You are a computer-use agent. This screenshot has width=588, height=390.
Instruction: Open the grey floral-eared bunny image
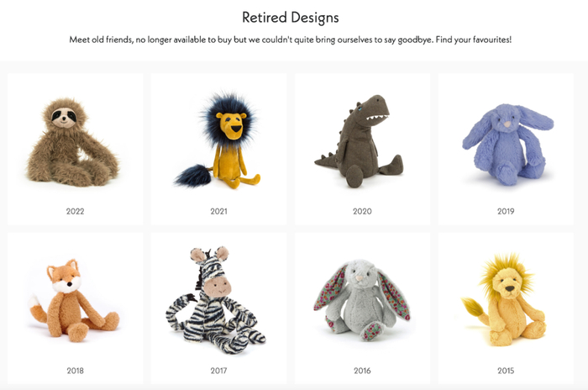point(362,300)
